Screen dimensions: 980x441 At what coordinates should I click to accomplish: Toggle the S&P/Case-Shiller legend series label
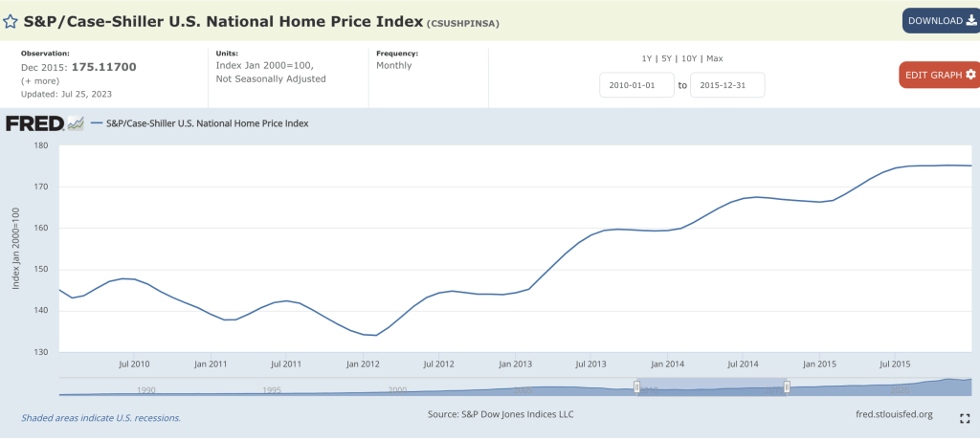(x=207, y=123)
